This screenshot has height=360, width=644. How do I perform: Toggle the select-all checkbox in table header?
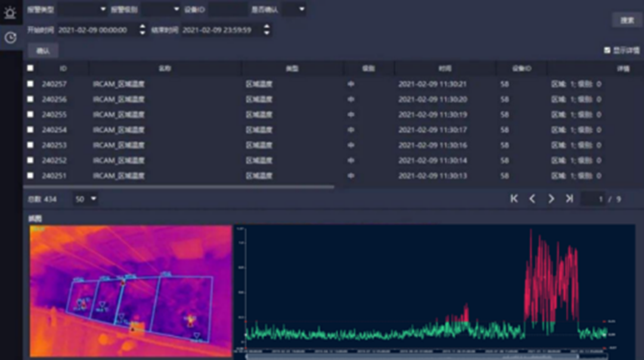pyautogui.click(x=30, y=68)
